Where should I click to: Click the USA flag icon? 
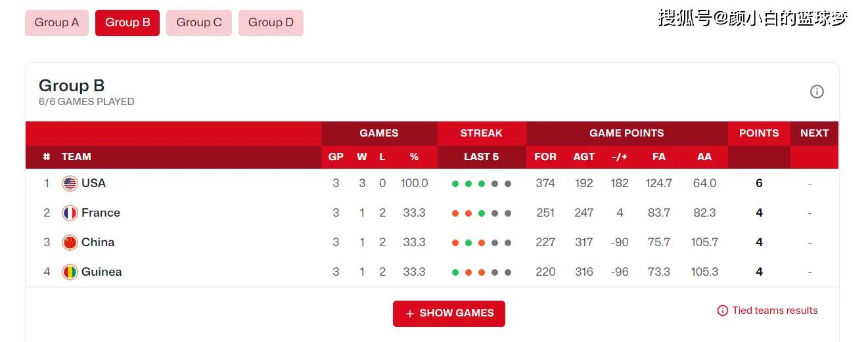click(70, 184)
